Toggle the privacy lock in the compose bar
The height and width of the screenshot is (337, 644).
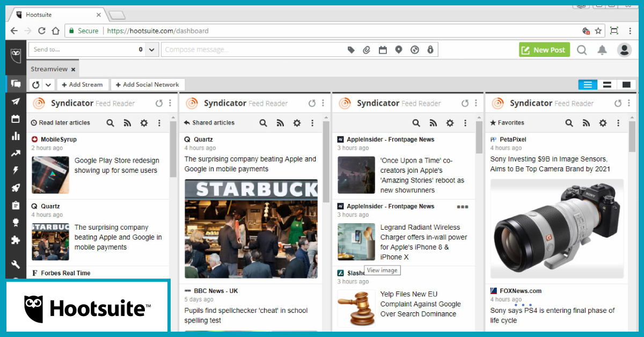tap(430, 49)
